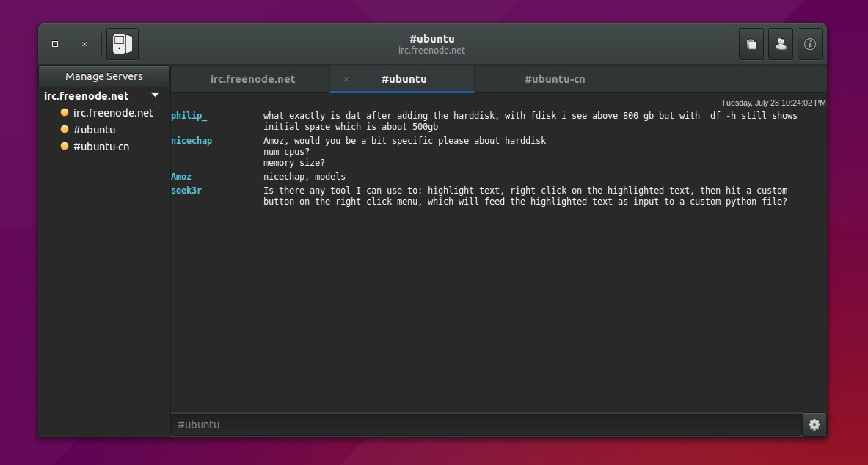Click the "memory size?" message line
The height and width of the screenshot is (465, 868).
294,163
